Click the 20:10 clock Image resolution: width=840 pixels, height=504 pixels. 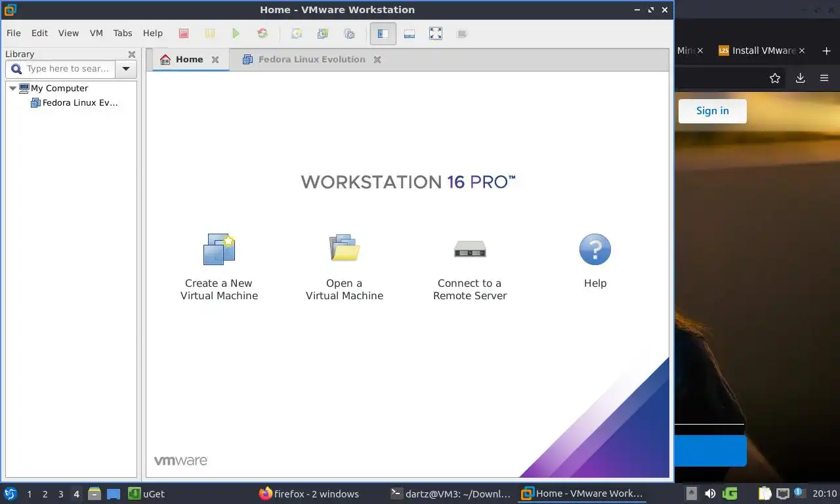pos(824,493)
